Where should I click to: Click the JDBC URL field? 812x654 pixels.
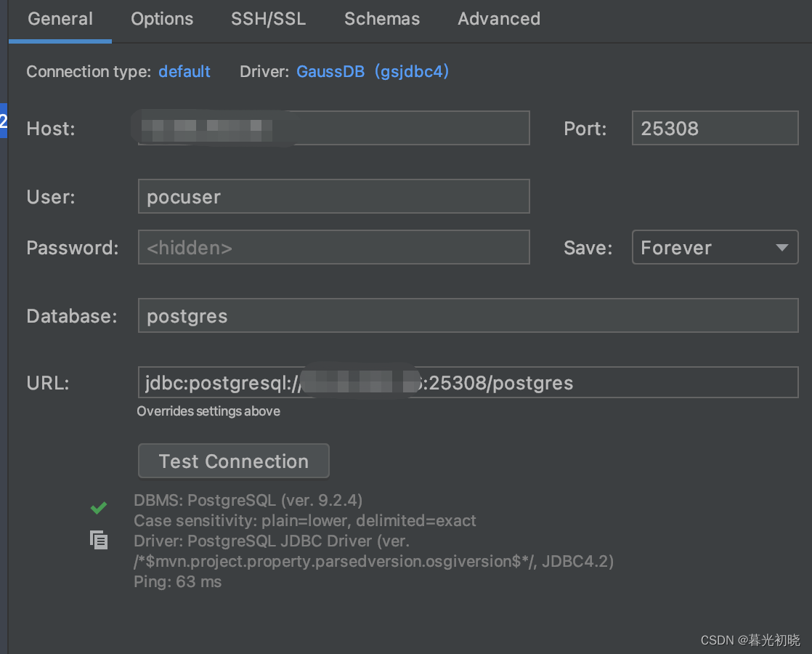click(x=468, y=382)
